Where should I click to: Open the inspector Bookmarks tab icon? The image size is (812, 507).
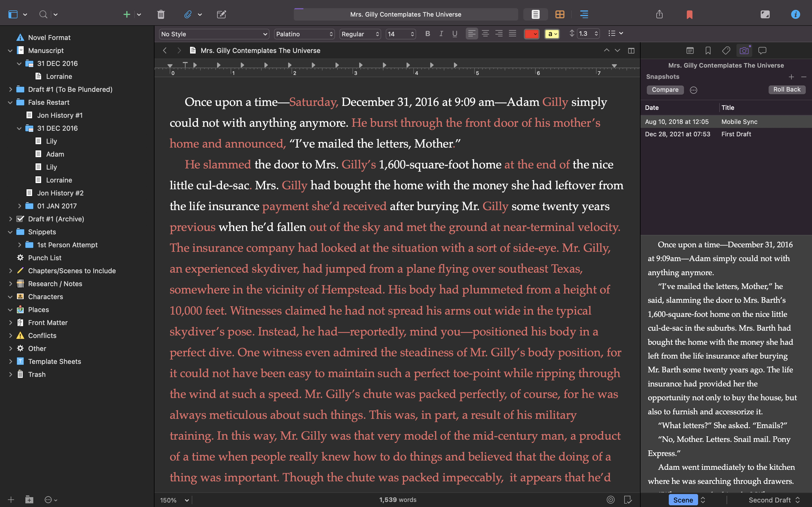coord(708,51)
